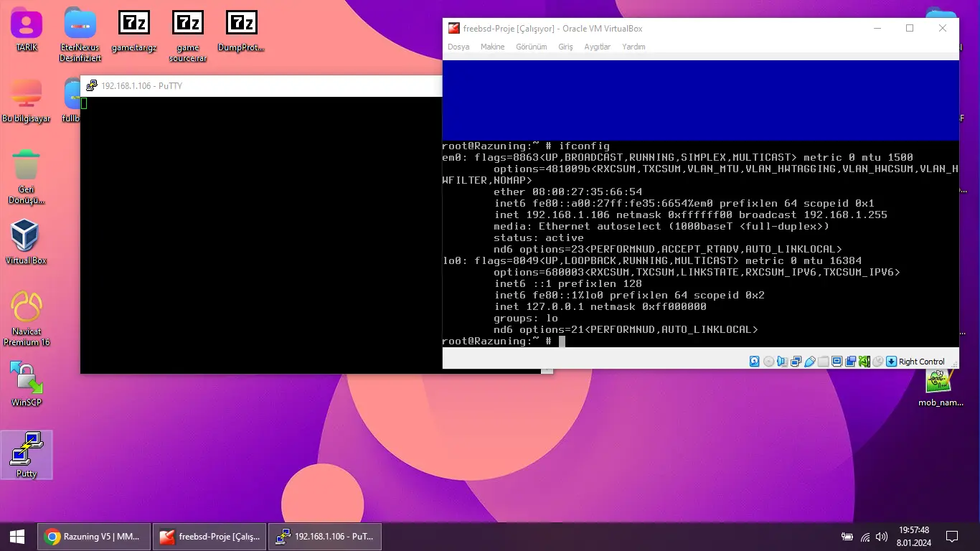
Task: Select the Putty desktop shortcut
Action: [27, 454]
